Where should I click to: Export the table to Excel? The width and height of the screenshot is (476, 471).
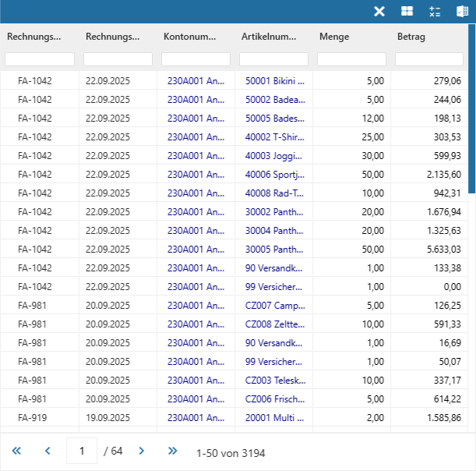tap(462, 11)
